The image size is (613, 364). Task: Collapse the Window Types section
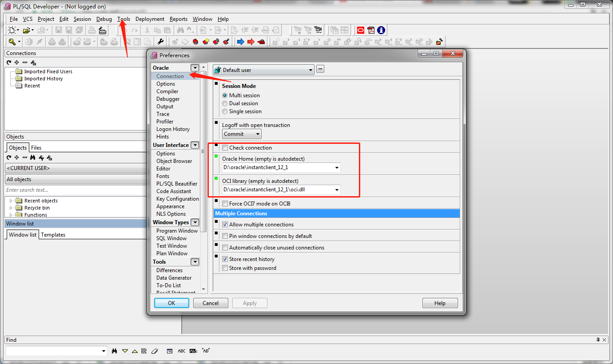194,222
